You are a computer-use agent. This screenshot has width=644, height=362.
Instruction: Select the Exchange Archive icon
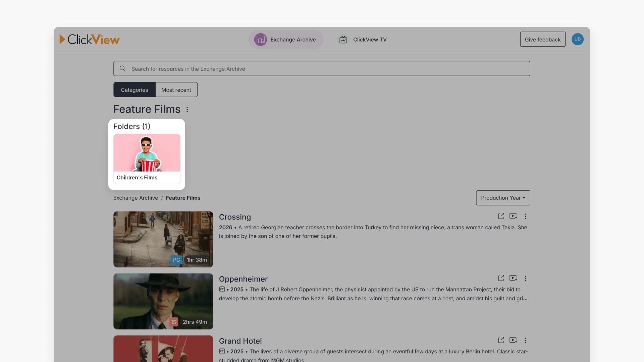click(x=260, y=39)
